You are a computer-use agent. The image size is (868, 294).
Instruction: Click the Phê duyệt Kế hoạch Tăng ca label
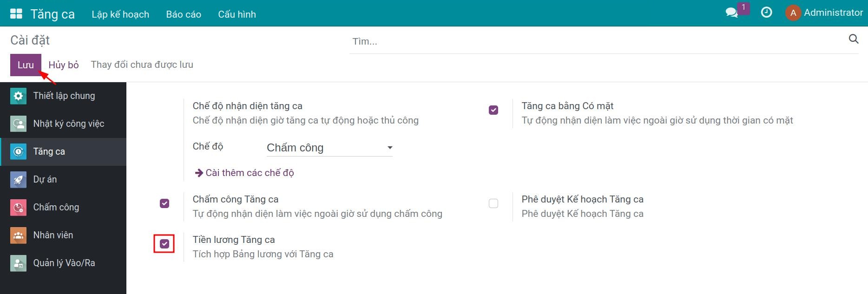[x=582, y=199]
